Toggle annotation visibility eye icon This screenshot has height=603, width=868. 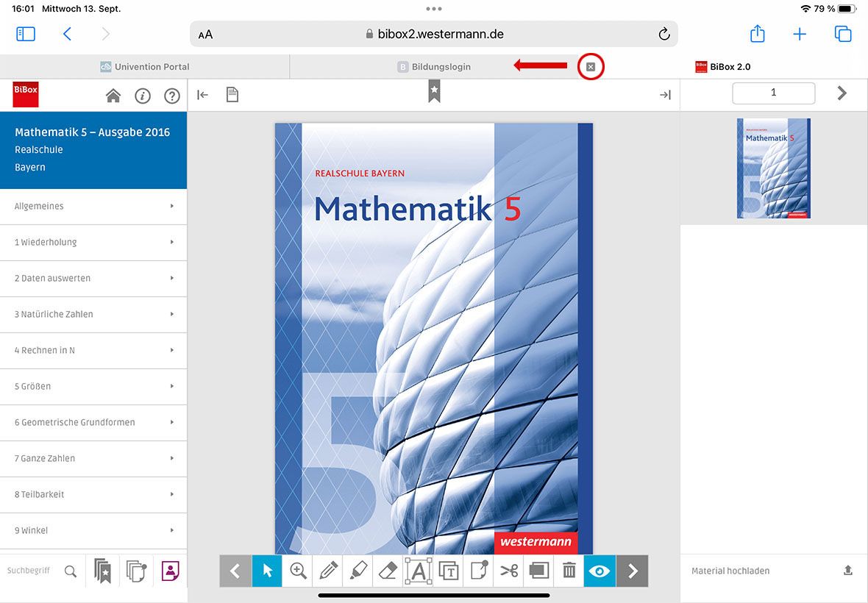click(x=600, y=571)
